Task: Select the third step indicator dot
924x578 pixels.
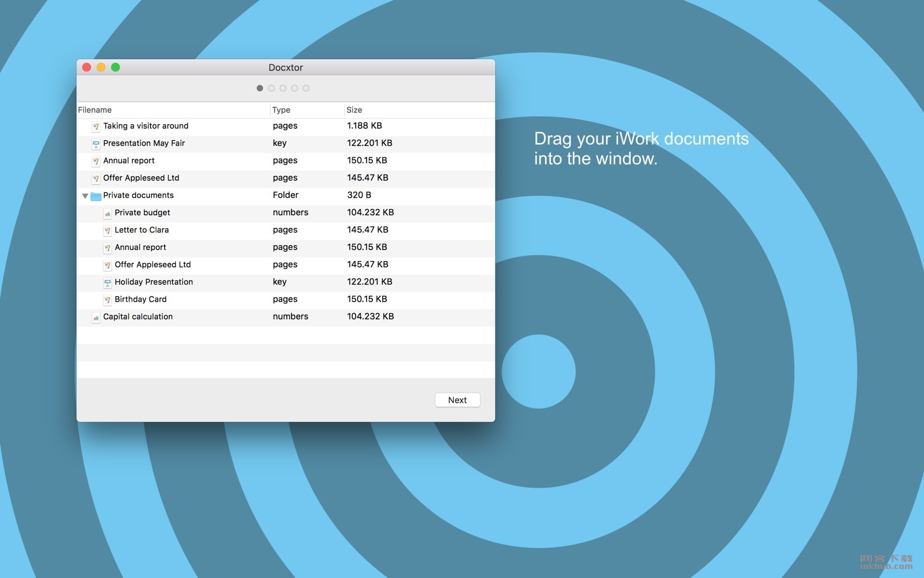Action: point(283,88)
